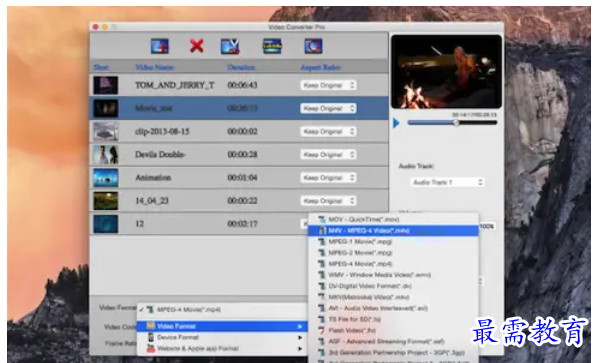This screenshot has width=594, height=363.
Task: Click the convert circular-arrow toolbar icon
Action: tap(313, 46)
